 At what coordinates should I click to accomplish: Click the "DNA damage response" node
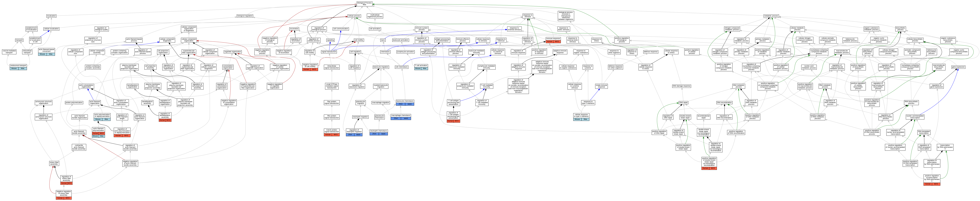coord(681,86)
